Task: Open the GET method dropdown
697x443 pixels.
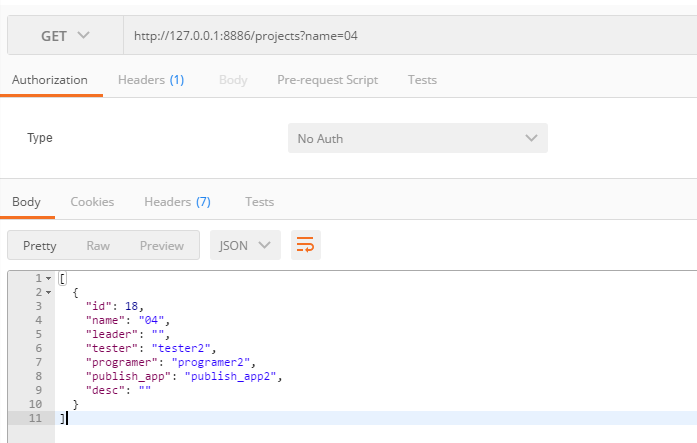Action: coord(65,36)
